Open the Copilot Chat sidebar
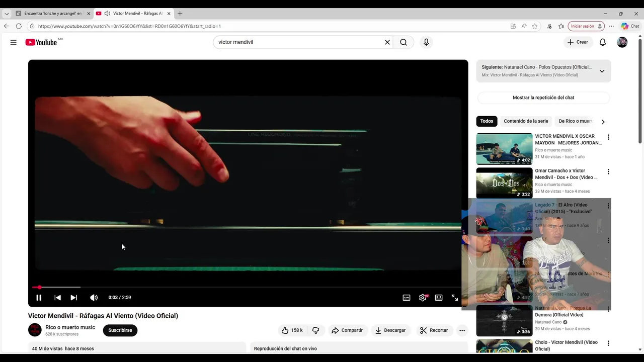 tap(630, 26)
